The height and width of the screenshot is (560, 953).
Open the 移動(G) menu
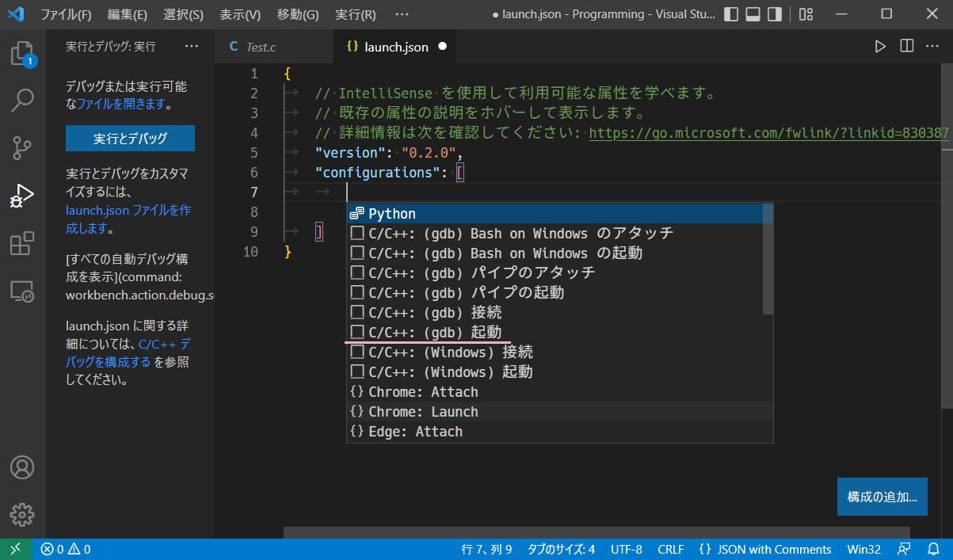[x=298, y=14]
